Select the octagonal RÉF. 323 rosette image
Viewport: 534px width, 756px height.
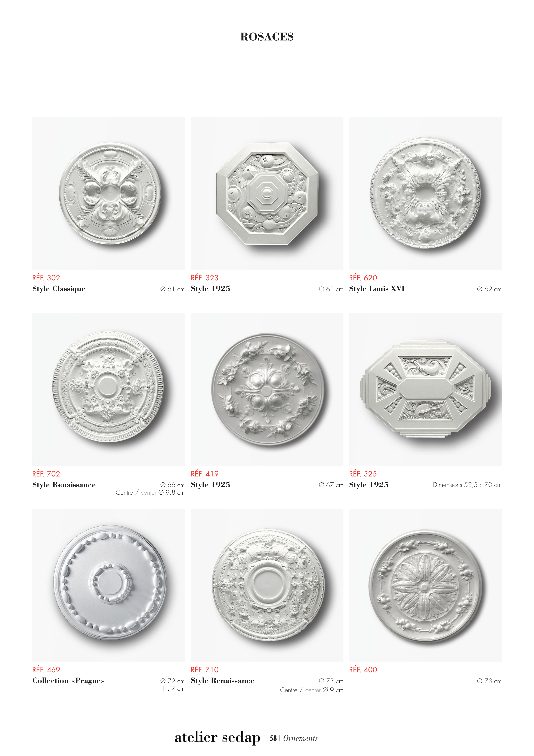(267, 193)
